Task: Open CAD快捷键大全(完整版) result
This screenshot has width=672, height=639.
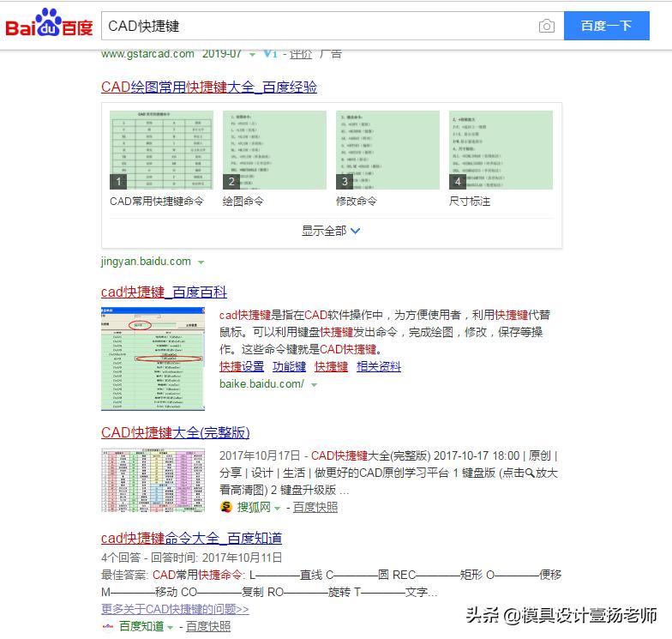Action: 175,432
